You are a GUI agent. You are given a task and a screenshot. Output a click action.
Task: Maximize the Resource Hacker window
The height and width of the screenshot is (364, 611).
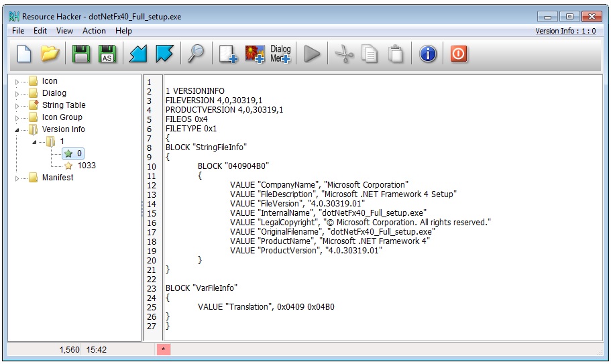569,16
